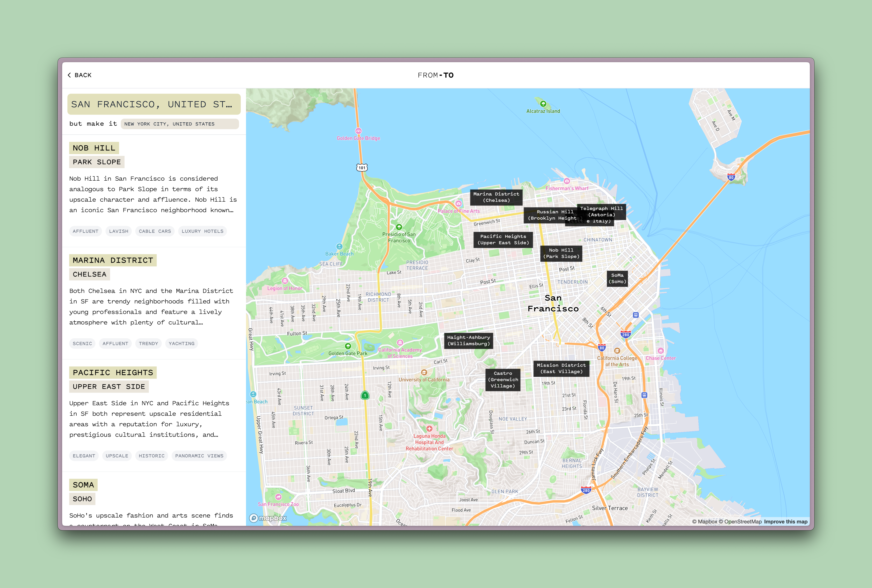Click the Yachting tag chip
872x588 pixels.
tap(181, 343)
